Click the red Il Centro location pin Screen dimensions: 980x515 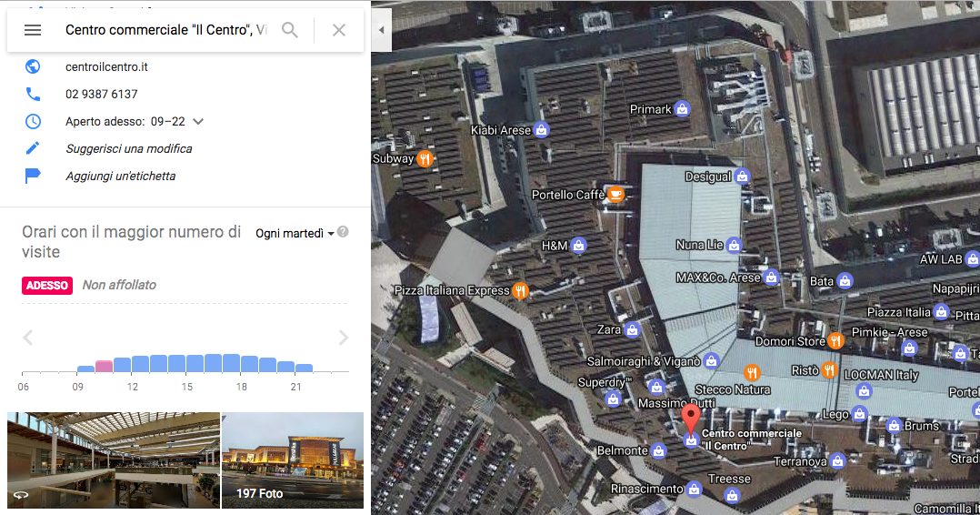tap(691, 419)
